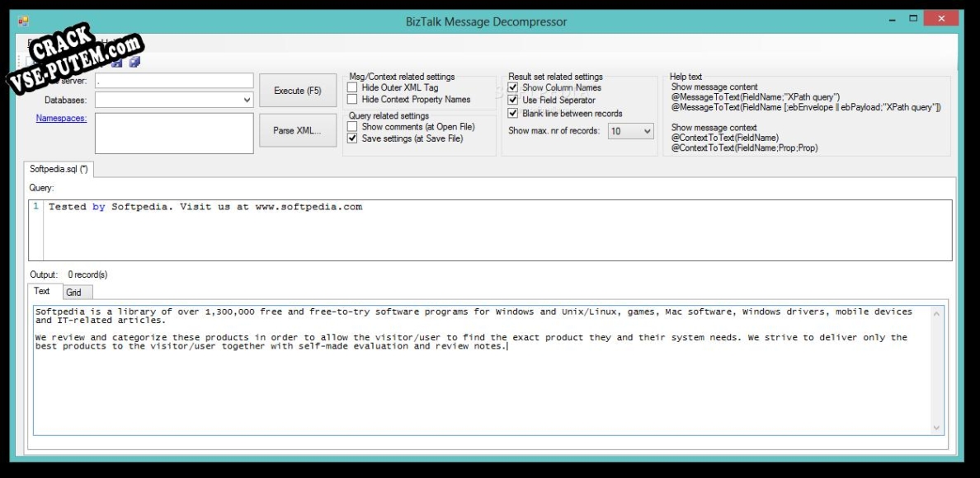Image resolution: width=980 pixels, height=478 pixels.
Task: Click into the SQL server input field
Action: point(174,81)
